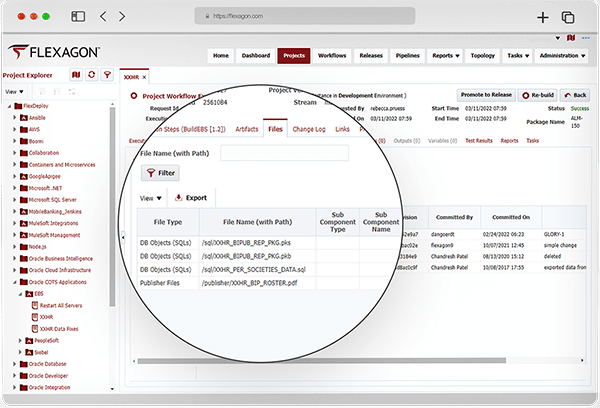Select MuleSoft Management folder

(x=54, y=235)
